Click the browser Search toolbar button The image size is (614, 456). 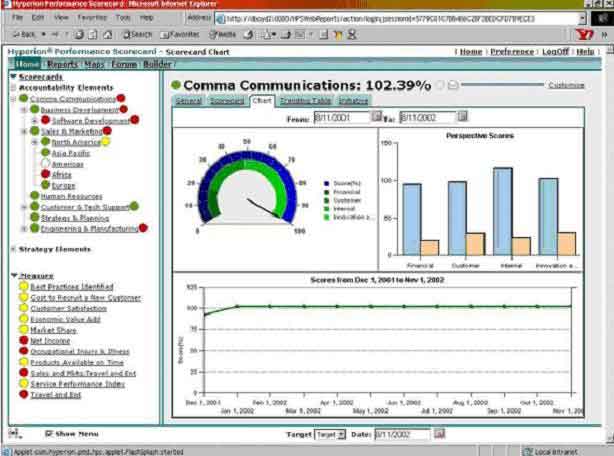coord(136,34)
